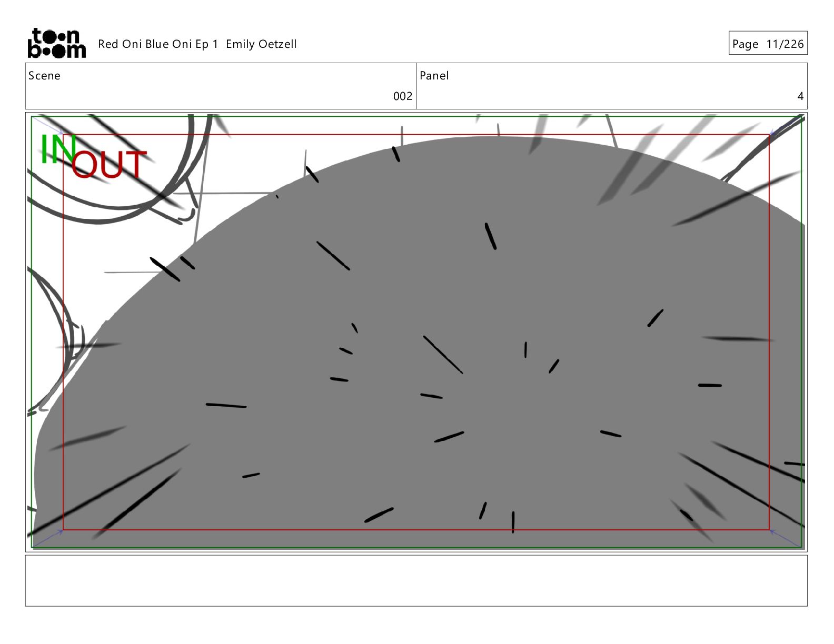Click the green 'IN' camera label
Screen dimensions: 834x644
(58, 149)
